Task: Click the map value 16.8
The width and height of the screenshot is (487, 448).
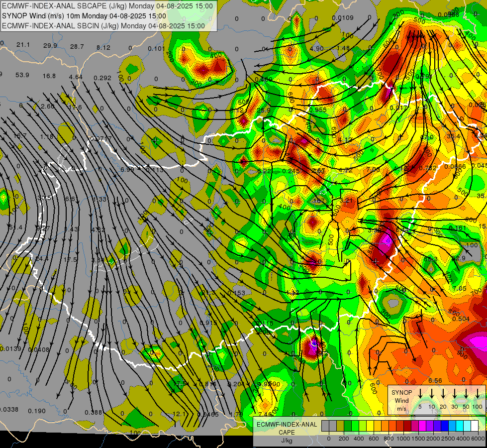Action: 49,76
